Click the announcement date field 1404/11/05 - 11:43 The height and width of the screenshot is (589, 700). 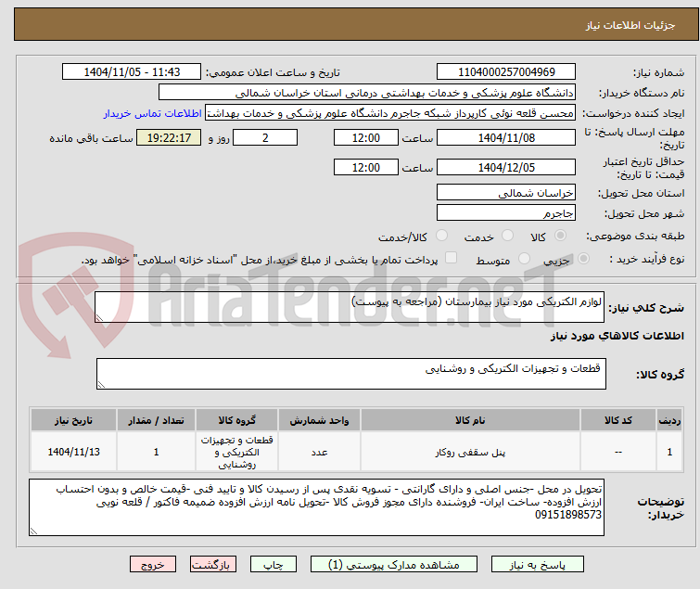[x=132, y=72]
